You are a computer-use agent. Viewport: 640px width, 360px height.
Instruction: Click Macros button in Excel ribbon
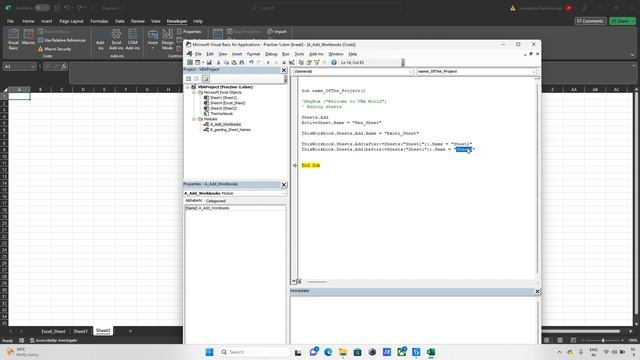pyautogui.click(x=29, y=37)
